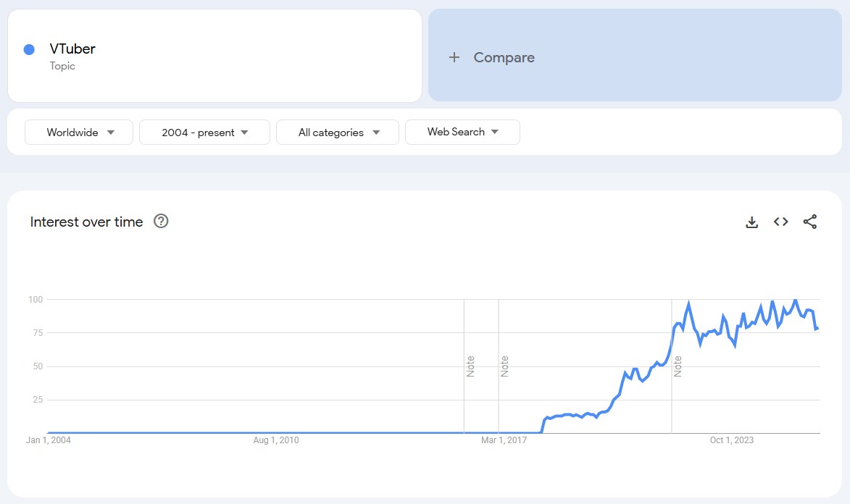The height and width of the screenshot is (504, 850).
Task: Click the Oct 1, 2023 axis label
Action: click(x=732, y=440)
